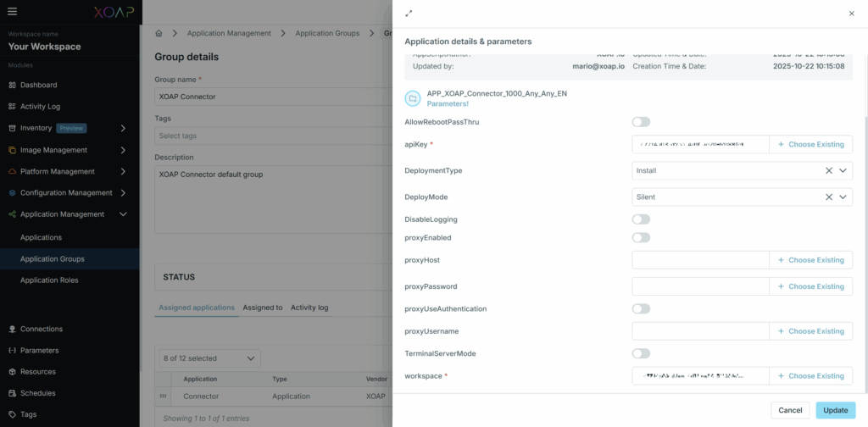Viewport: 868px width, 427px height.
Task: Open Applications in sidebar
Action: click(41, 237)
